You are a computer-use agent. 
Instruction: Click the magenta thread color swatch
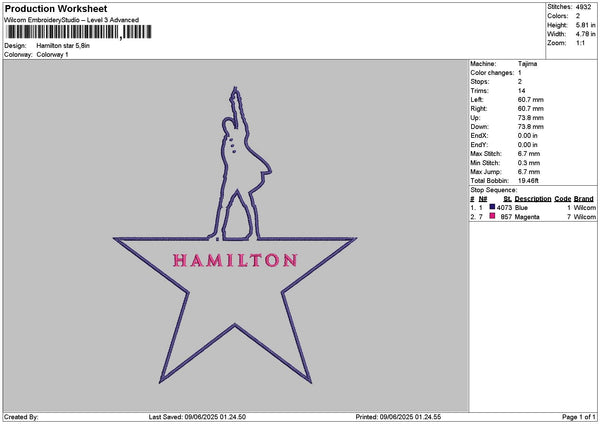point(492,216)
